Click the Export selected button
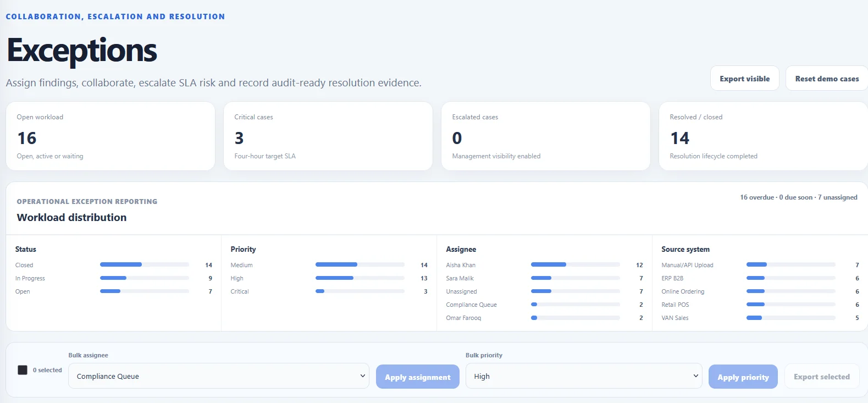 coord(822,377)
